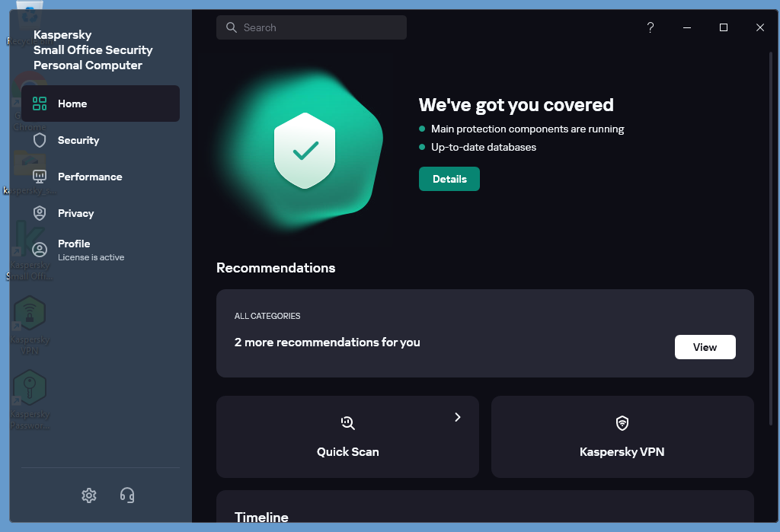Click View to see recommendations

coord(705,347)
